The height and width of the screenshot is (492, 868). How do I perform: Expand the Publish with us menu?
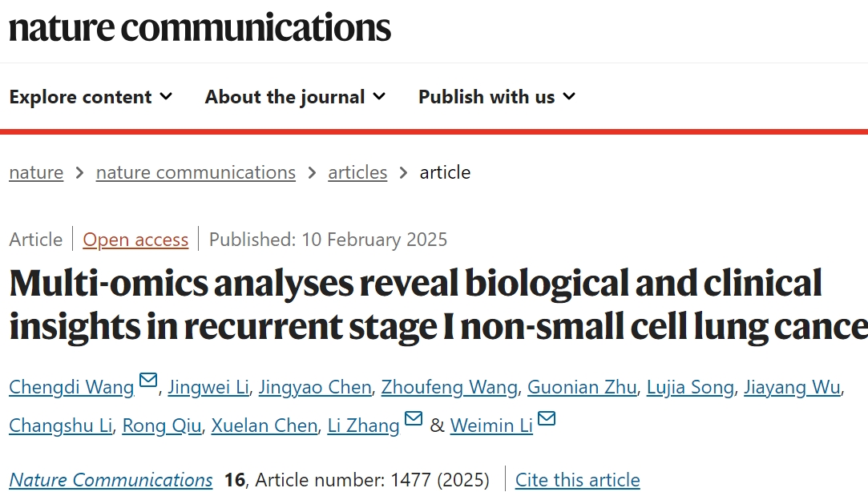[x=497, y=97]
